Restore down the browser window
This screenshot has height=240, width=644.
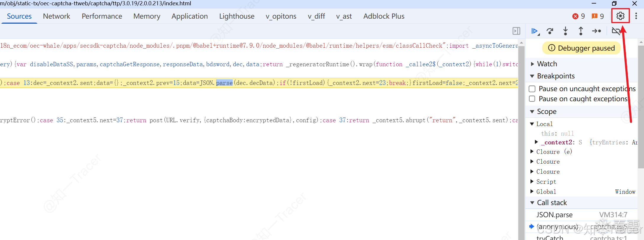tap(614, 4)
